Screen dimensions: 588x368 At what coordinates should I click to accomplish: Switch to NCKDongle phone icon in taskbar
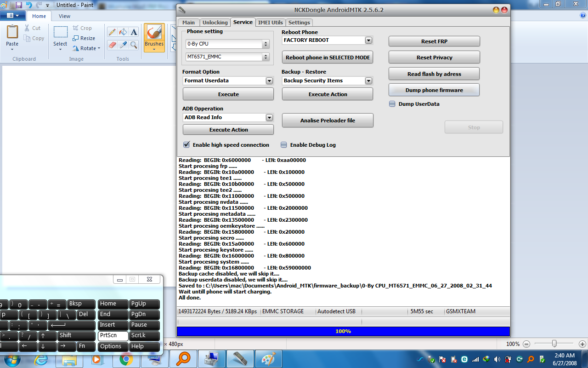click(241, 359)
